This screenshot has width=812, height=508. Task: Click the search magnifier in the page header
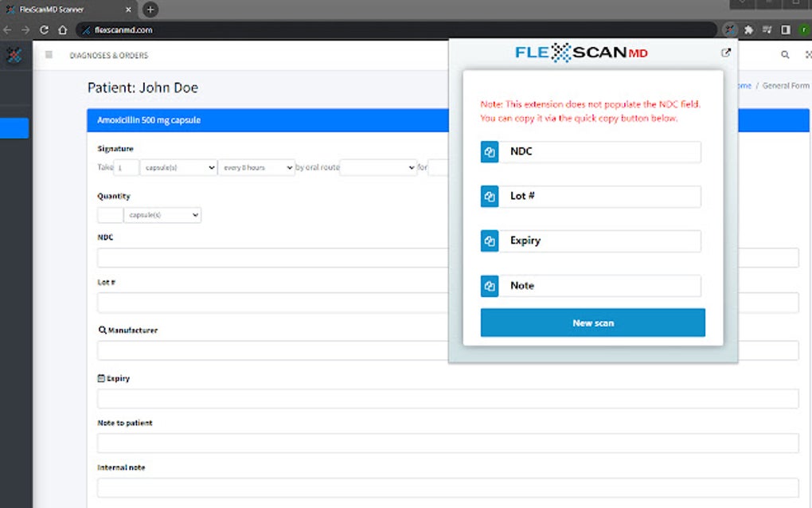[x=784, y=54]
